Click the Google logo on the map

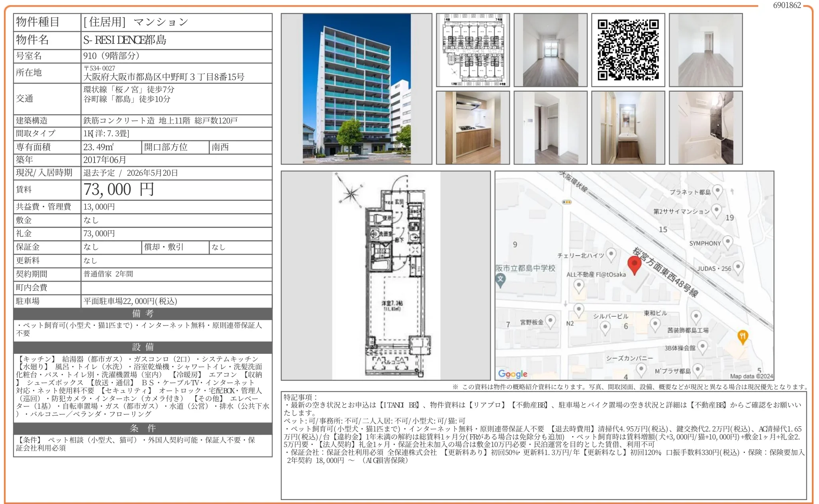[512, 374]
